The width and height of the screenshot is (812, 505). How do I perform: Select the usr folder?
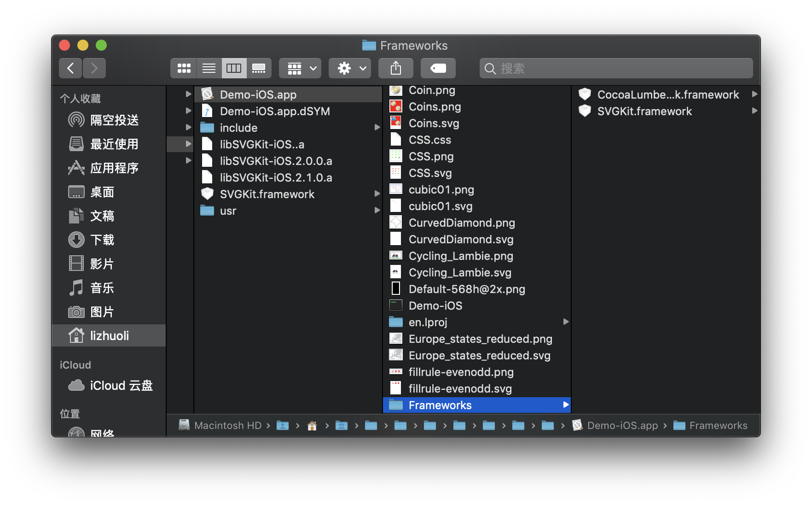pos(289,211)
